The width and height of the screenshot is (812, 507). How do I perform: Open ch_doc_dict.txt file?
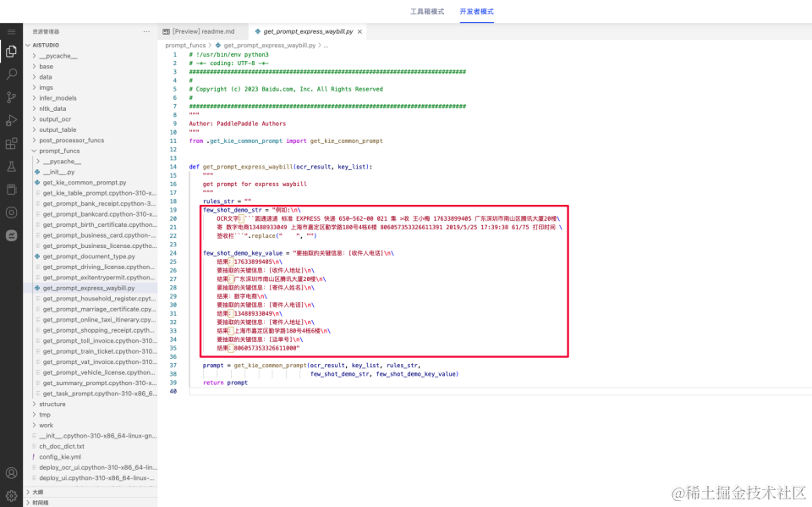coord(62,446)
